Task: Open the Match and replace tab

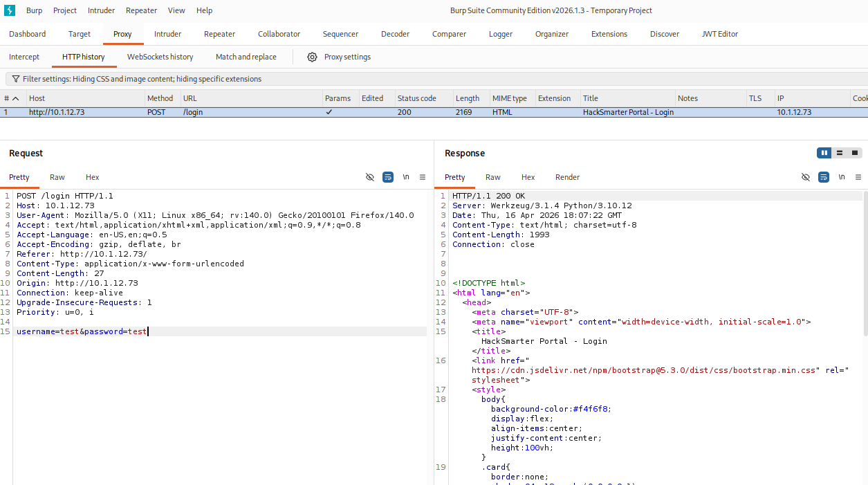Action: click(x=246, y=57)
